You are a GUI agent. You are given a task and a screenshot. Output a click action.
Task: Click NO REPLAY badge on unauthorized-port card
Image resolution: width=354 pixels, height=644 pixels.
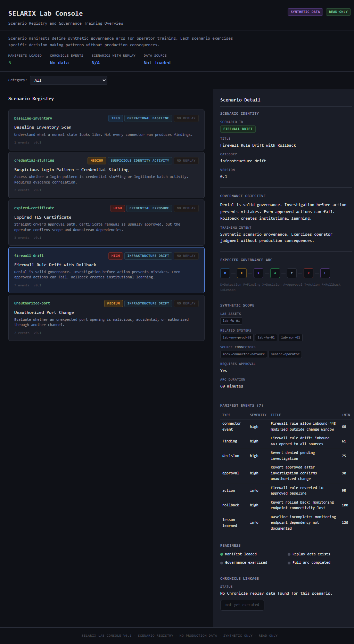(186, 303)
